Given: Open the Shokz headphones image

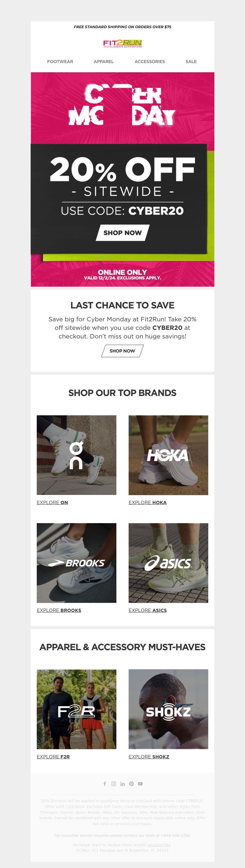Looking at the screenshot, I should [168, 709].
